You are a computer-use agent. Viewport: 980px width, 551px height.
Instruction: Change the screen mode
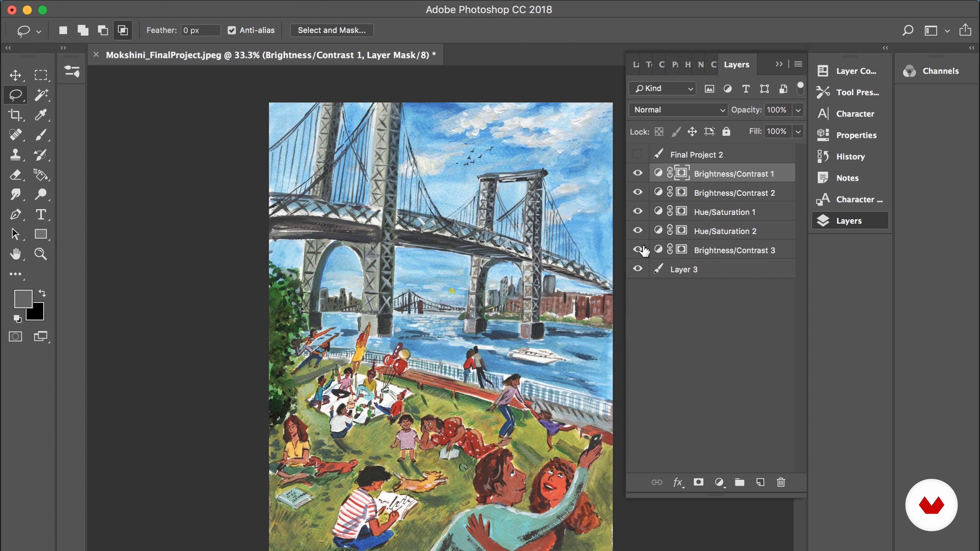(x=41, y=336)
